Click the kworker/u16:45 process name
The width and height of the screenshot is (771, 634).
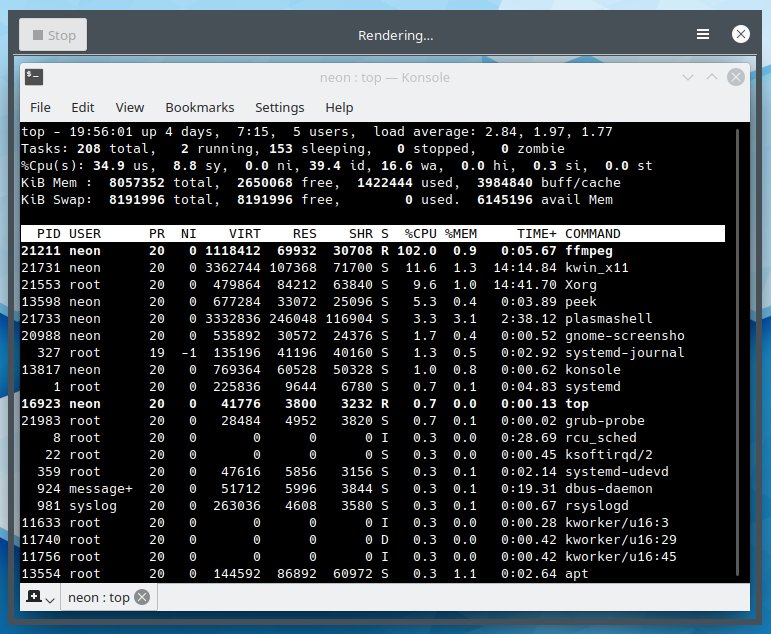click(x=621, y=557)
